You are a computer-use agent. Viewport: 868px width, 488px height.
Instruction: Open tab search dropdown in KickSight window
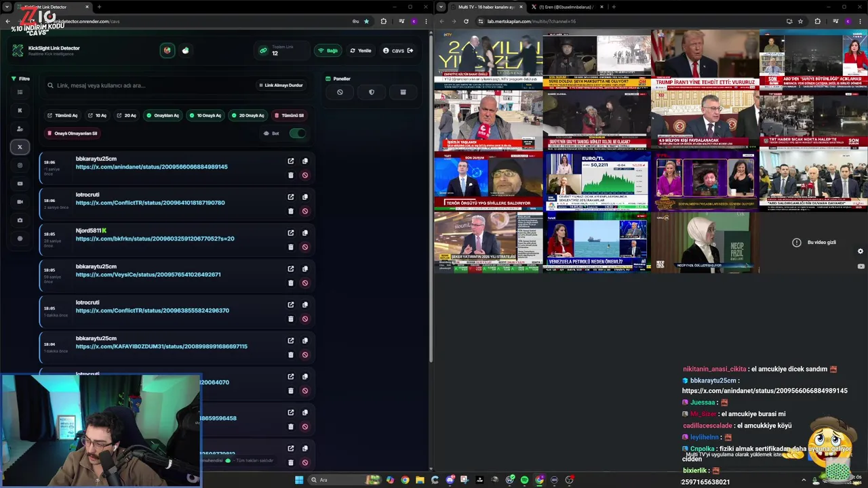pyautogui.click(x=7, y=7)
